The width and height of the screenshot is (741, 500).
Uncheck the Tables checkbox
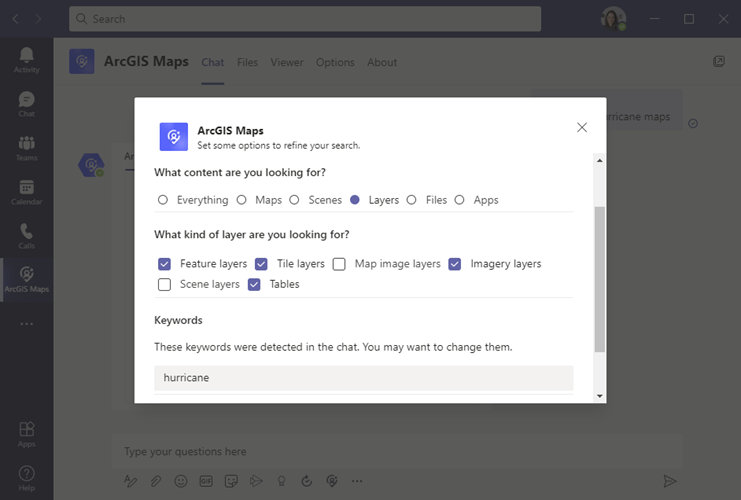click(x=254, y=284)
